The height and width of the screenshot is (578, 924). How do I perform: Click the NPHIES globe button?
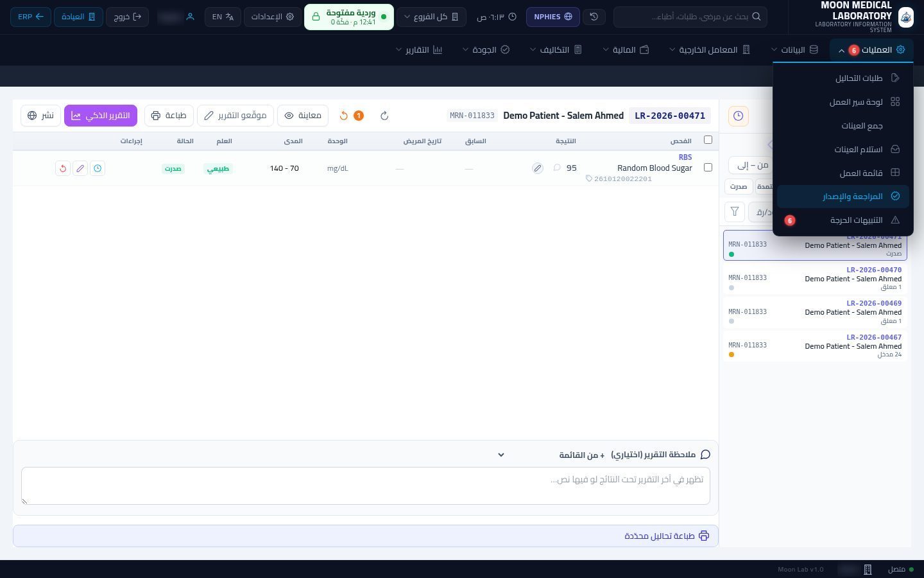(x=553, y=17)
